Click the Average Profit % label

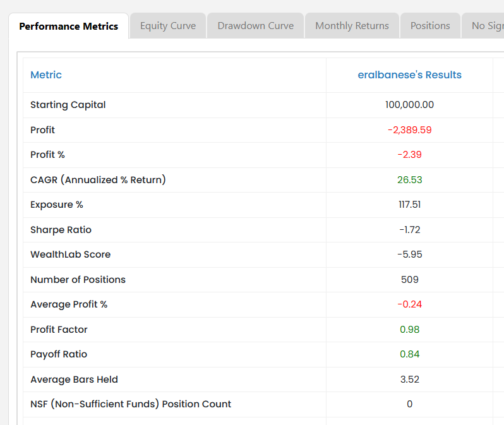69,304
